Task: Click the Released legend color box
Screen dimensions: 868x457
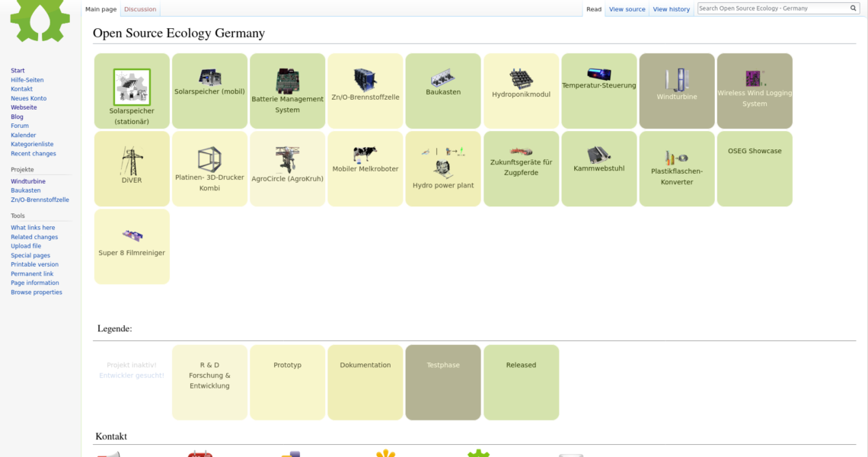Action: (521, 382)
